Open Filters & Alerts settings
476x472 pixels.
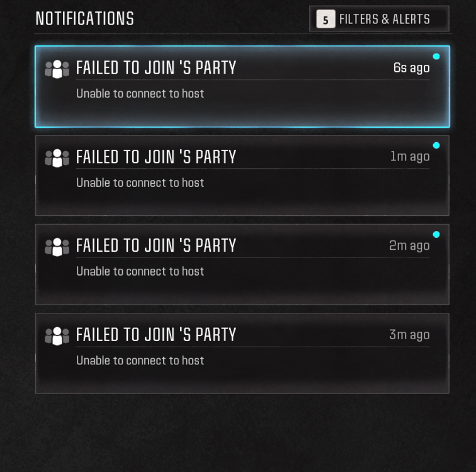click(379, 19)
